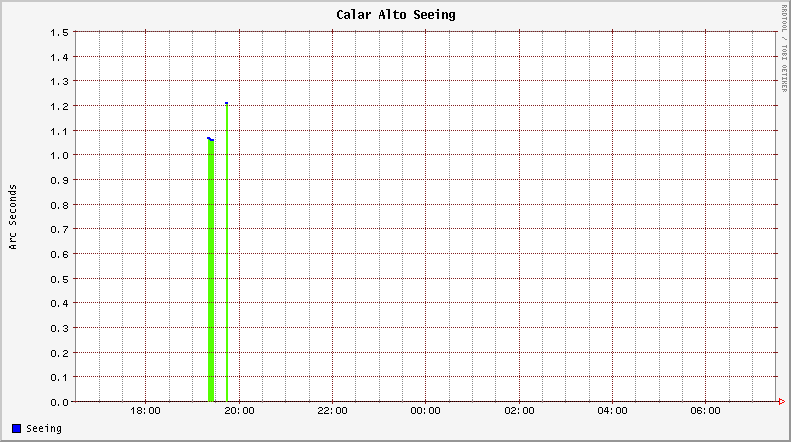791x442 pixels.
Task: Click the blue marker atop the wide green bar
Action: (x=211, y=139)
